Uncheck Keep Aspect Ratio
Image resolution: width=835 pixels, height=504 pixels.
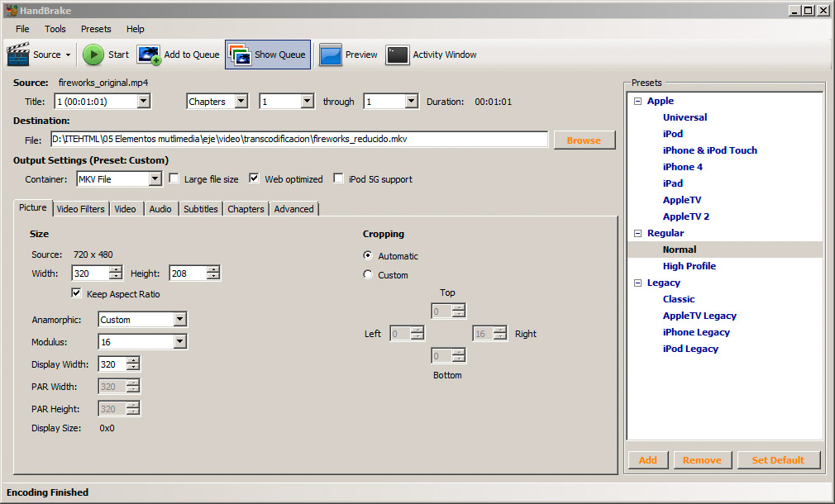(x=76, y=293)
